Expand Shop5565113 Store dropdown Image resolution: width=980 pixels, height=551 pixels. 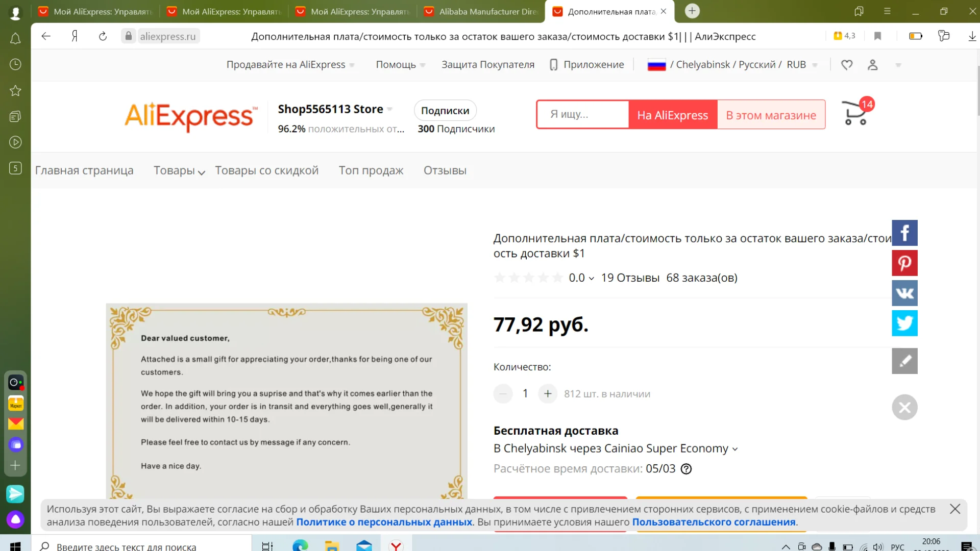click(390, 109)
